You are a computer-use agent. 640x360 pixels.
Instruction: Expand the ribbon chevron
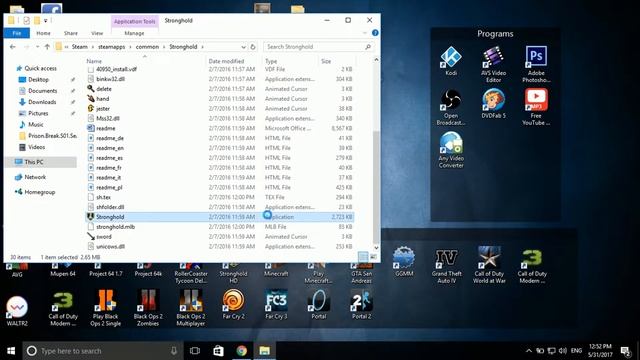[365, 33]
